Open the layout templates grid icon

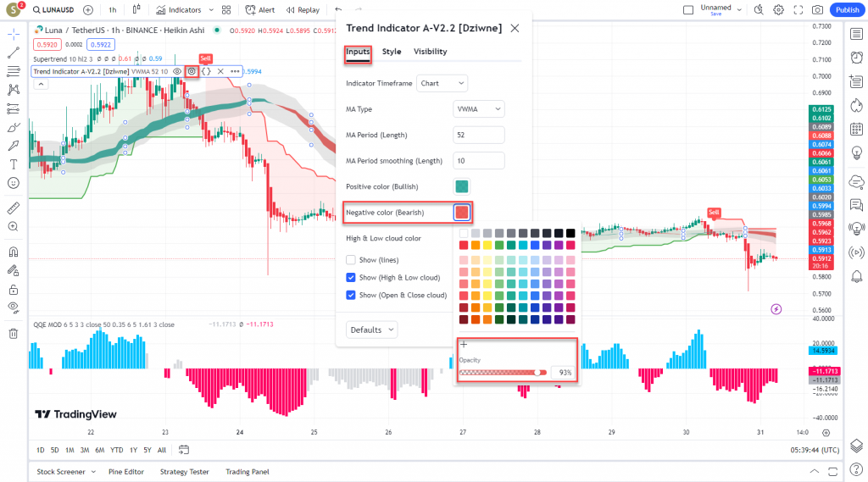(x=226, y=10)
